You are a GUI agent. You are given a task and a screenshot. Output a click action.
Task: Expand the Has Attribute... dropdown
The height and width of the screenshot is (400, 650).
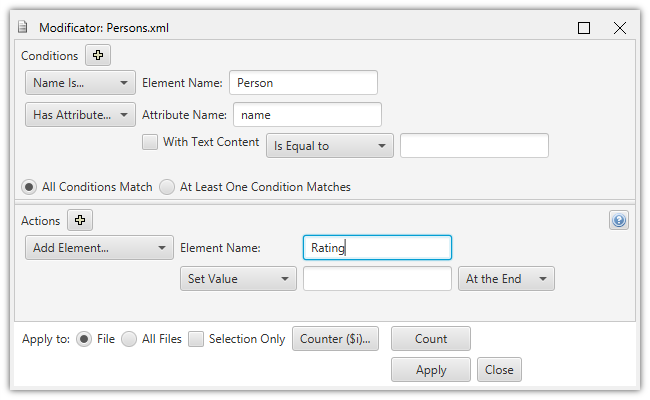tap(80, 115)
